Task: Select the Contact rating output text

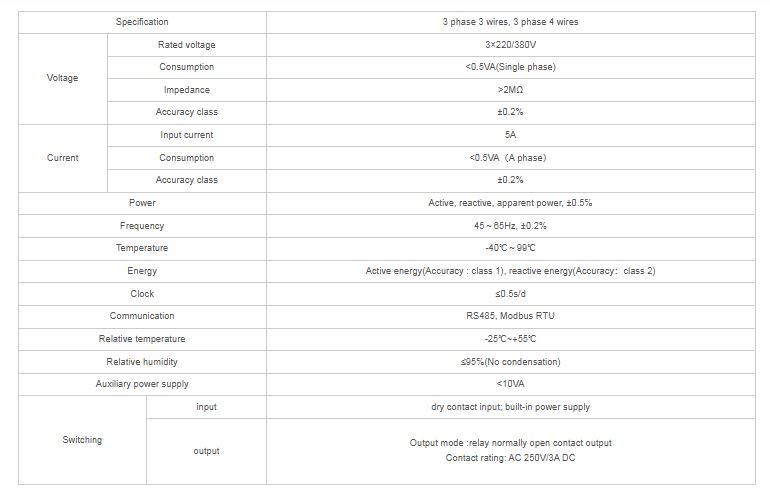Action: coord(510,458)
